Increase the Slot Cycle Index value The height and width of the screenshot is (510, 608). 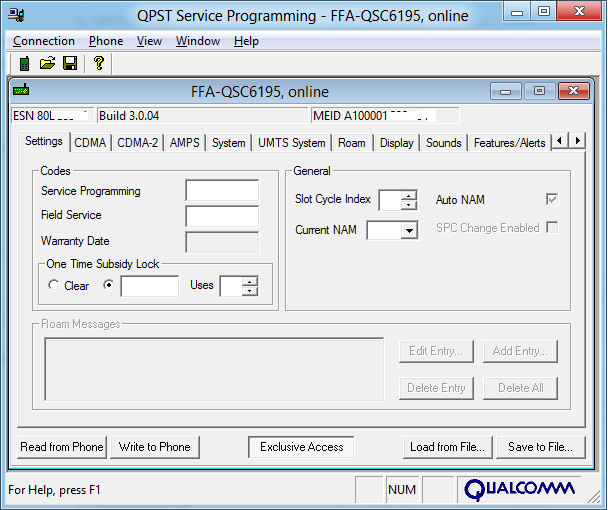[x=408, y=195]
